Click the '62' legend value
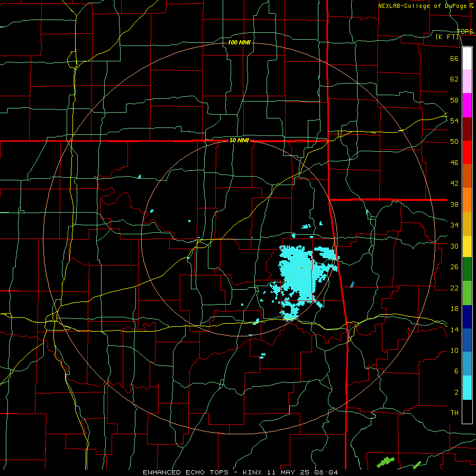The width and height of the screenshot is (476, 476). coord(454,79)
